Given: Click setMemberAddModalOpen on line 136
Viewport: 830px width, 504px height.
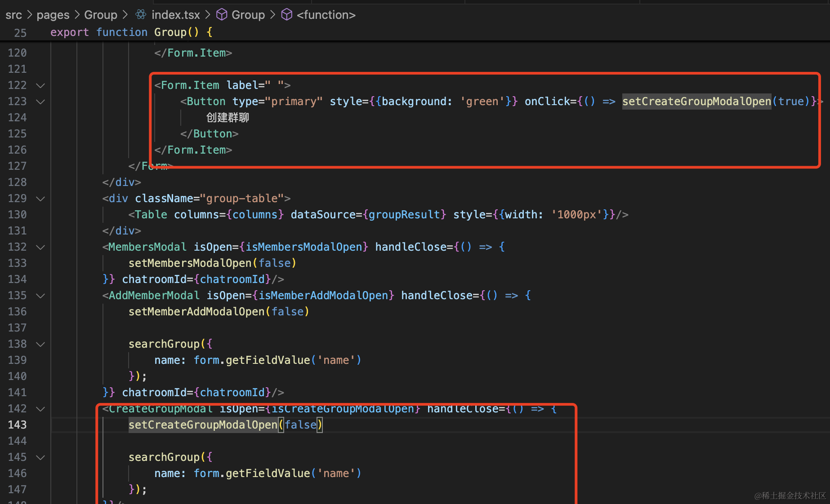Looking at the screenshot, I should (196, 312).
